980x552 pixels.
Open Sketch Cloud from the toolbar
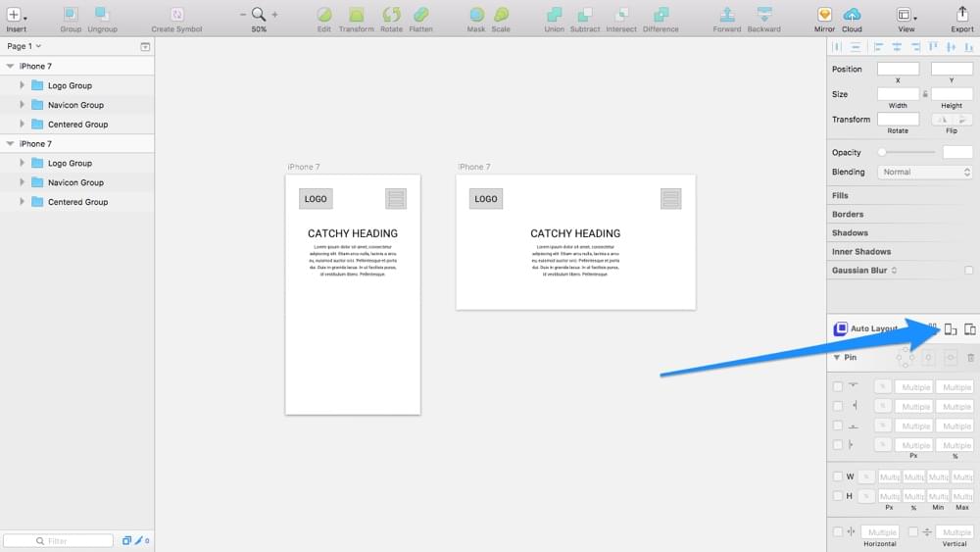[x=852, y=15]
